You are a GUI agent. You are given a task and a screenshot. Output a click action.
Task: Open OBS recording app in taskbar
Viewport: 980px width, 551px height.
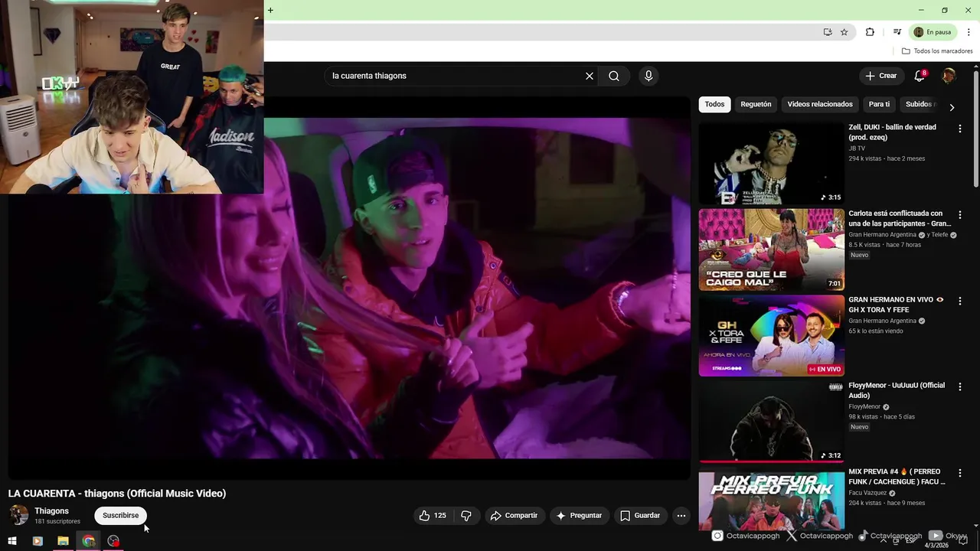(114, 541)
